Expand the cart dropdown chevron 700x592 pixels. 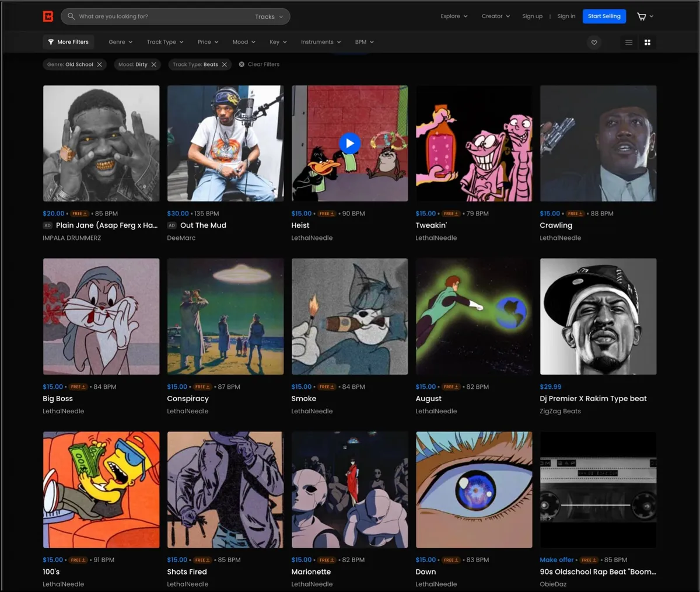point(652,16)
